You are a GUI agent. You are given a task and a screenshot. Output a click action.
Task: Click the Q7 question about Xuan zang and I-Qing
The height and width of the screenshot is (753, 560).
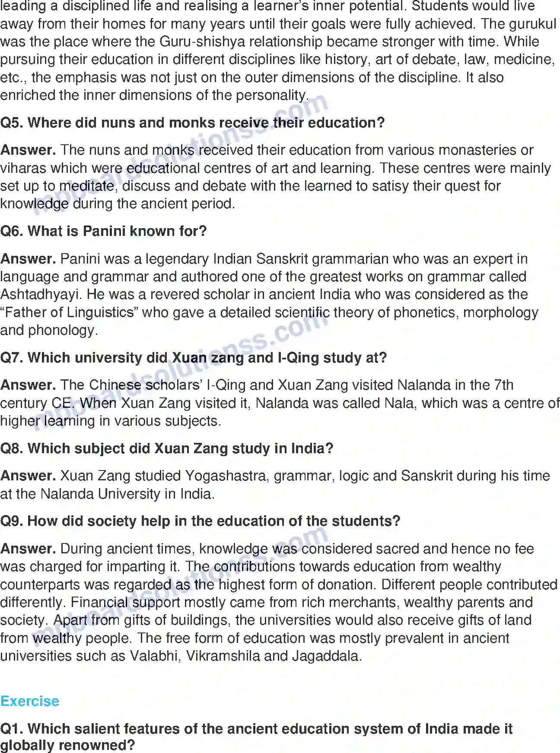193,358
